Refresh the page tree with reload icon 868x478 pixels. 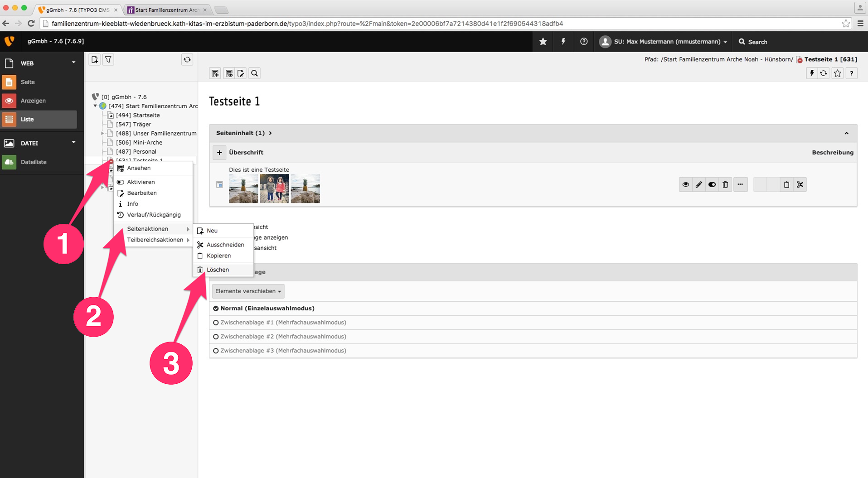coord(187,60)
